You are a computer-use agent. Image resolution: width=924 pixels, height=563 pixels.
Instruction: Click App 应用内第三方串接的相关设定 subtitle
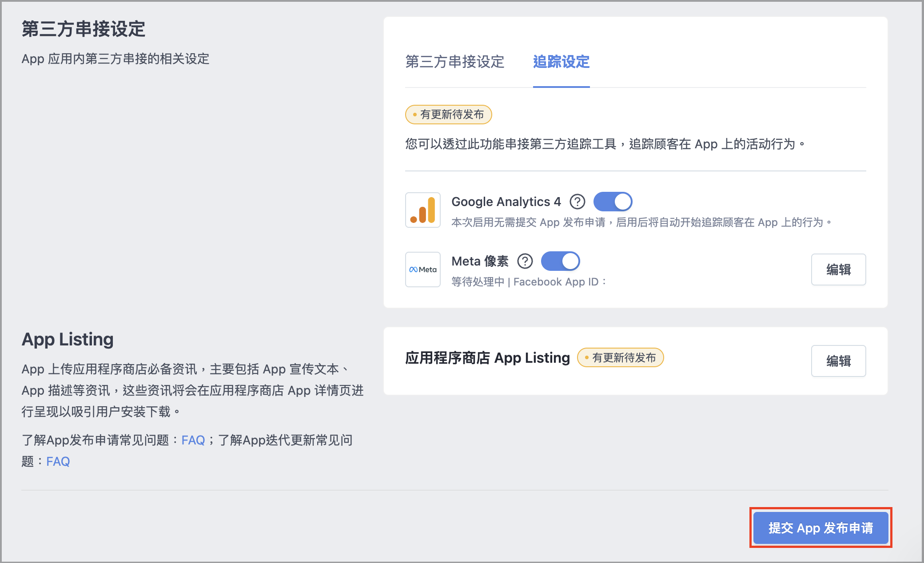click(115, 59)
